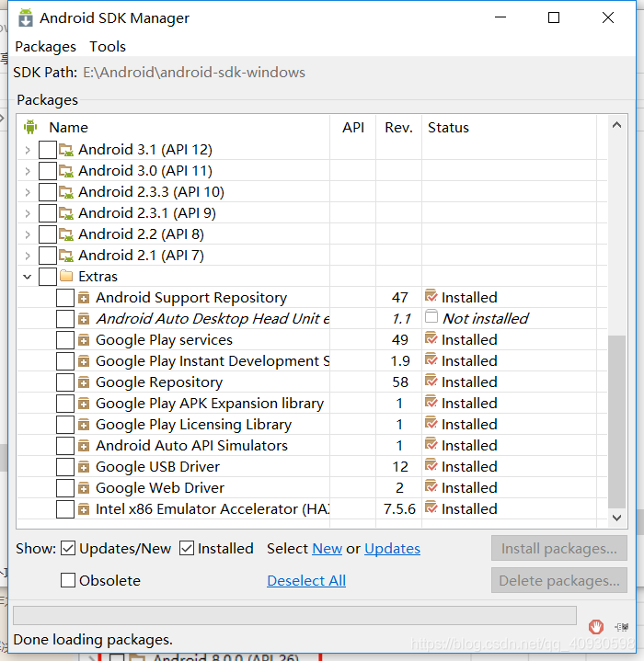Expand the Android 3.1 (API 12) node

click(28, 150)
